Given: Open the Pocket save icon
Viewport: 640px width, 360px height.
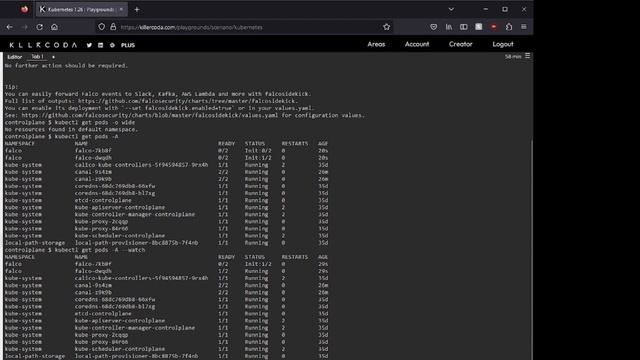Looking at the screenshot, I should click(433, 27).
